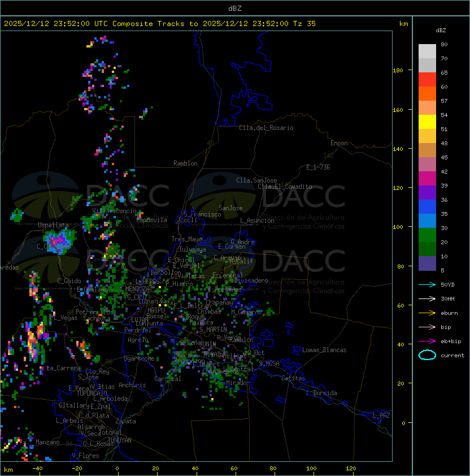Click the 'Divisadero' label on map
The image size is (470, 476).
251,280
